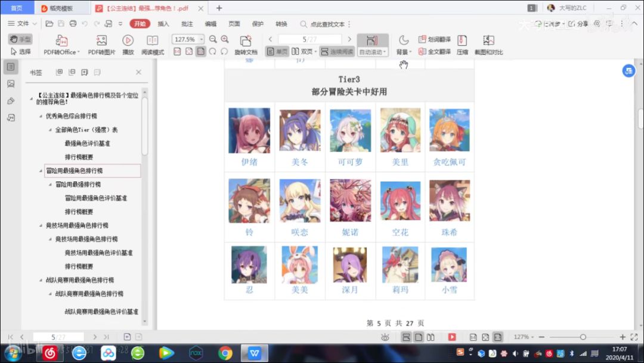Open the 文件 menu
Viewport: 644px width, 363px height.
tap(22, 24)
